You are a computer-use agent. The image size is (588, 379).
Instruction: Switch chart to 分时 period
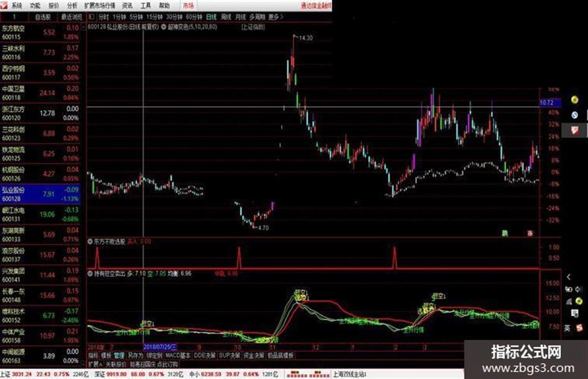(x=103, y=17)
